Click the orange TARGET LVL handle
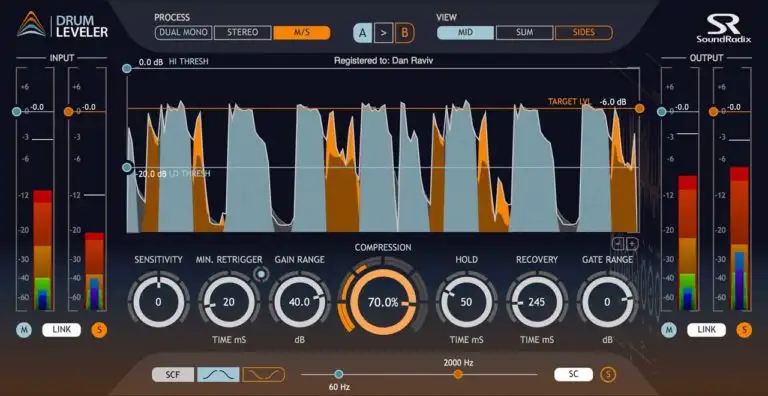The image size is (768, 396). pos(639,109)
